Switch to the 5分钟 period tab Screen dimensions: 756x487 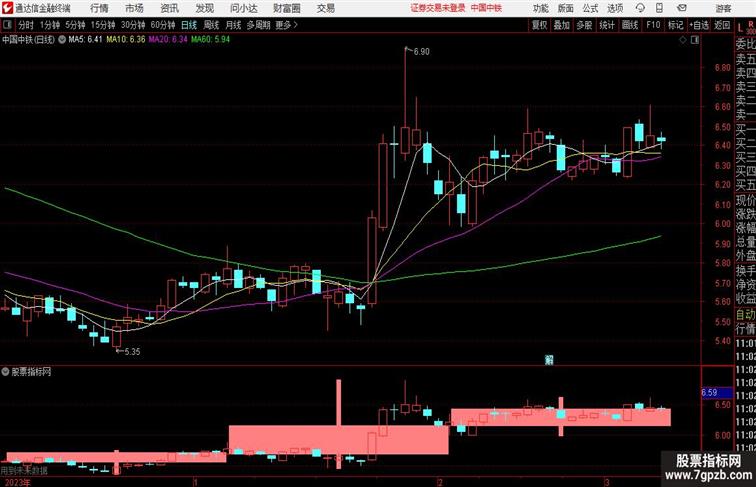click(x=75, y=25)
